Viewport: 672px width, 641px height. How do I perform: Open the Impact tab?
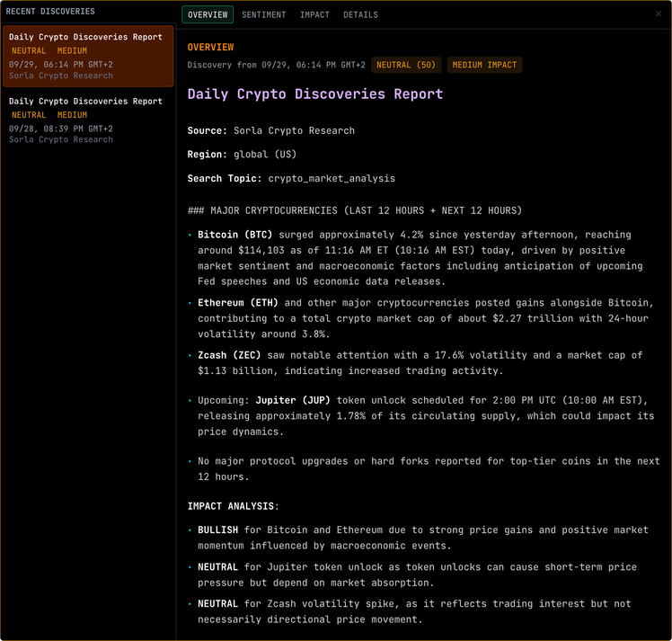pos(314,14)
